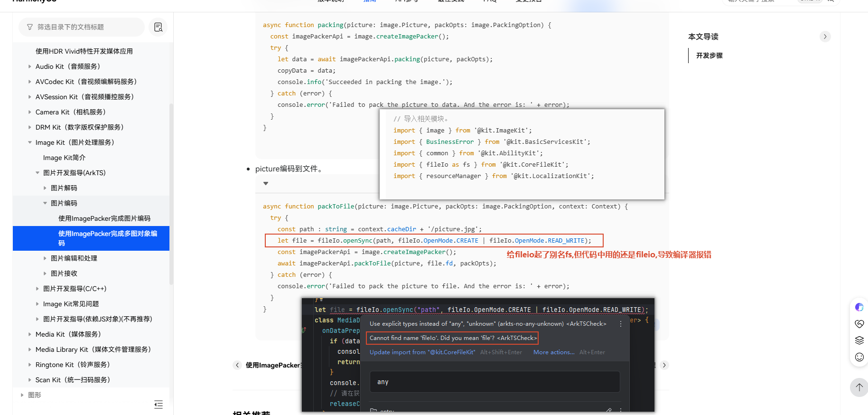Select 图片开发指导(依赖JS对象)(不再推荐) entry
868x415 pixels.
click(x=97, y=319)
